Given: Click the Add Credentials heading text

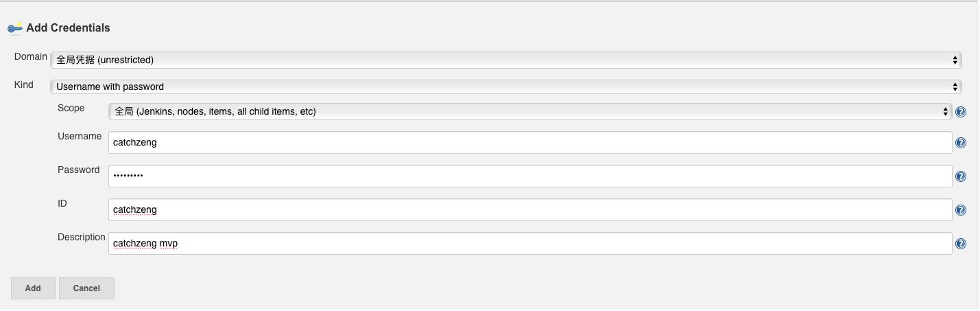Looking at the screenshot, I should click(68, 28).
